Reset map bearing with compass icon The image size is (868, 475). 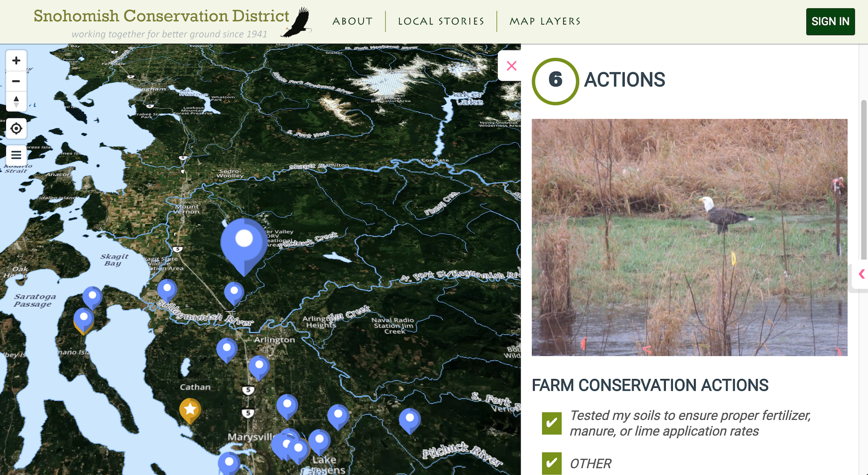click(x=16, y=102)
